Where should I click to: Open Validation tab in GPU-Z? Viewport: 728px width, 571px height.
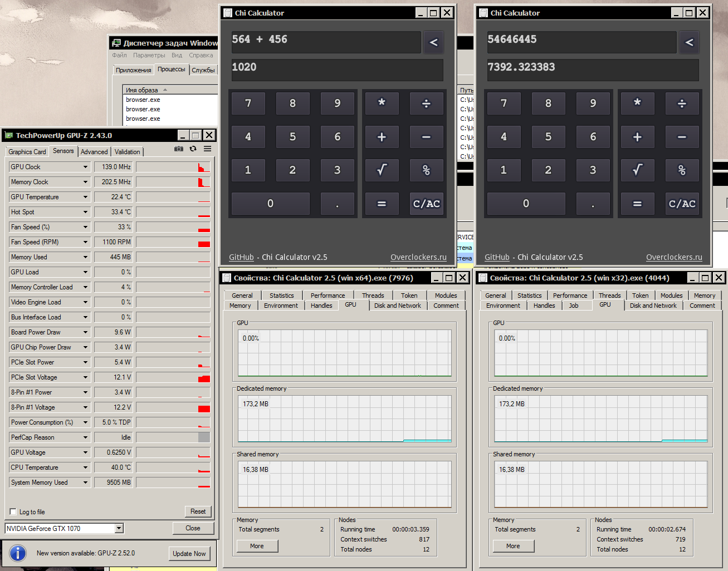[128, 152]
